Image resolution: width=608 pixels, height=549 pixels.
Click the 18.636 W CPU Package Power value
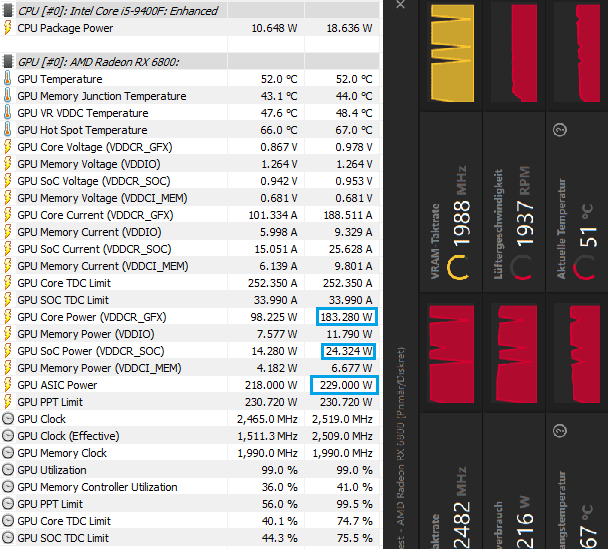(349, 28)
